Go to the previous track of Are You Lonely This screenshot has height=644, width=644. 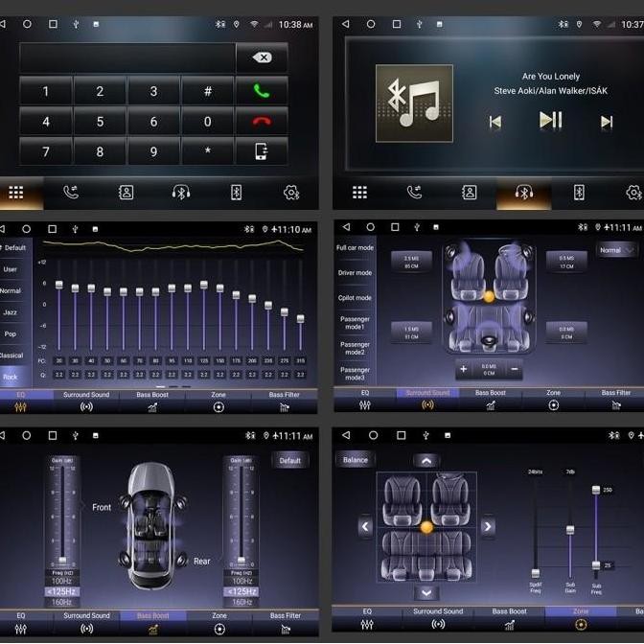[495, 122]
